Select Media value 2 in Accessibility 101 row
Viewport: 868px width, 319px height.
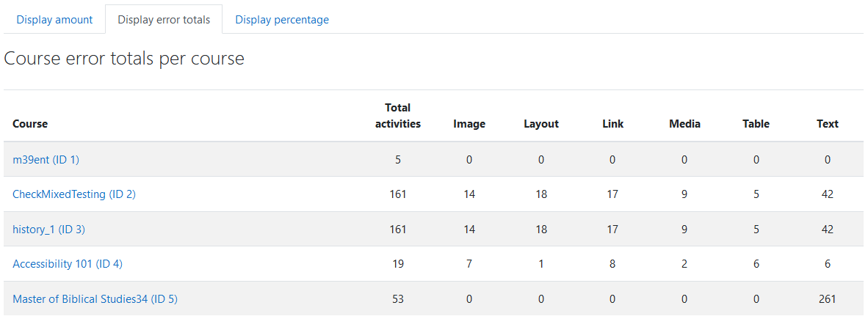[x=684, y=264]
